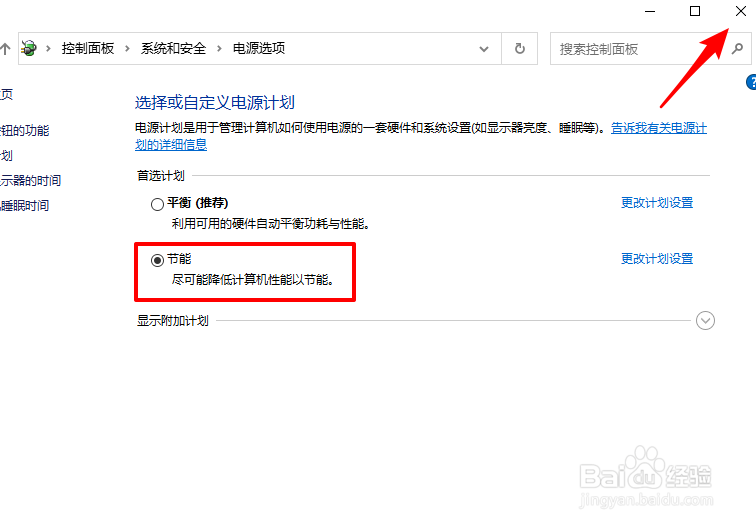Open the chevron after 系统和安全 in breadcrumb
Image resolution: width=756 pixels, height=527 pixels.
[x=219, y=49]
